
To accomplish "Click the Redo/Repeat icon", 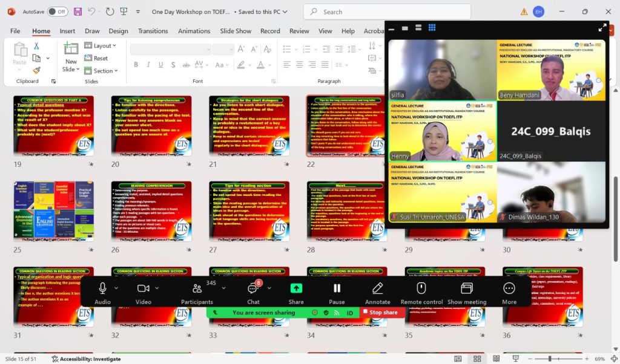I will pos(110,11).
